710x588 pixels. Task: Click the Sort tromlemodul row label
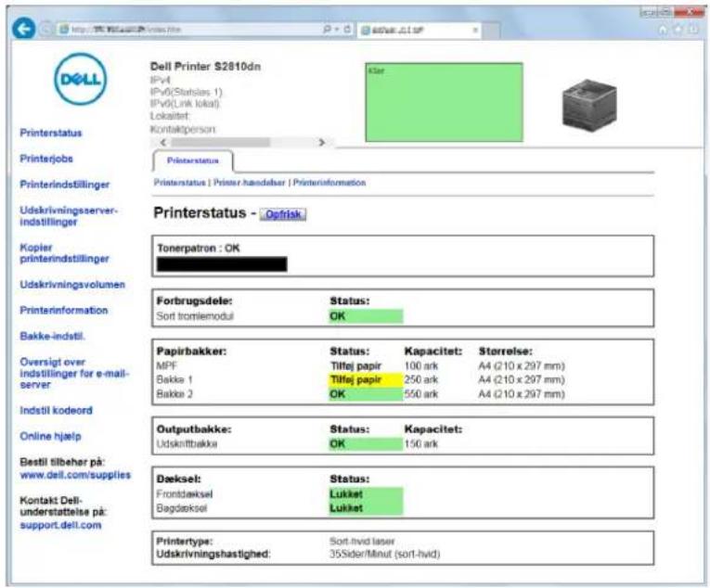195,316
